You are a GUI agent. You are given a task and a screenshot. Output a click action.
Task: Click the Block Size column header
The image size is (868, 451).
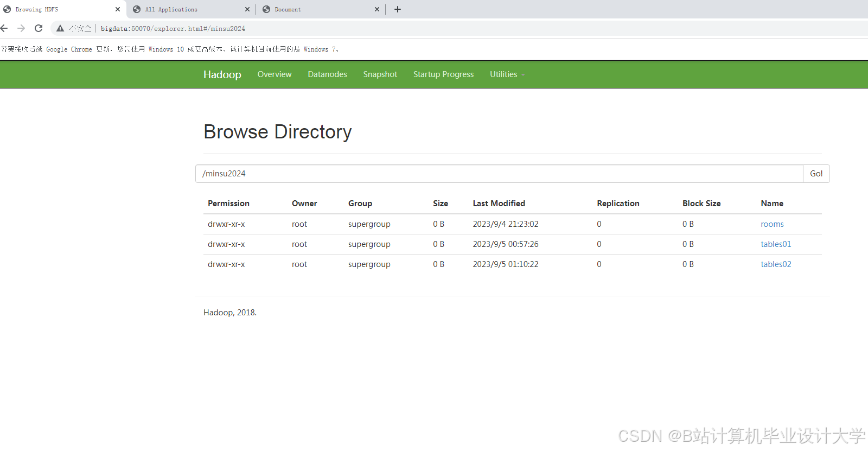[701, 204]
